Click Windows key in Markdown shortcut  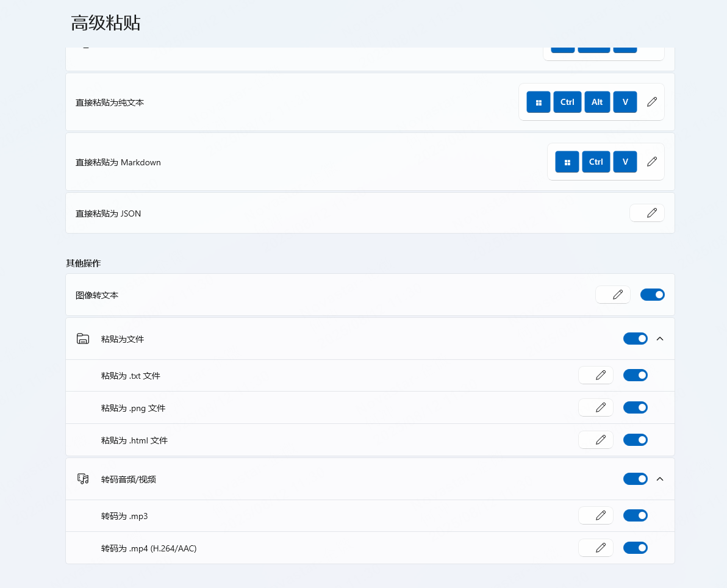(567, 162)
